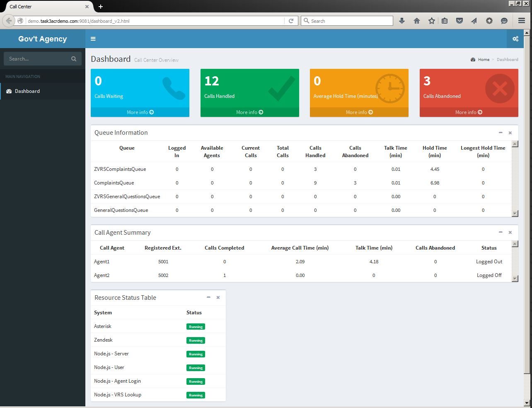Bookmark this page with star icon
The image size is (532, 408).
(432, 21)
